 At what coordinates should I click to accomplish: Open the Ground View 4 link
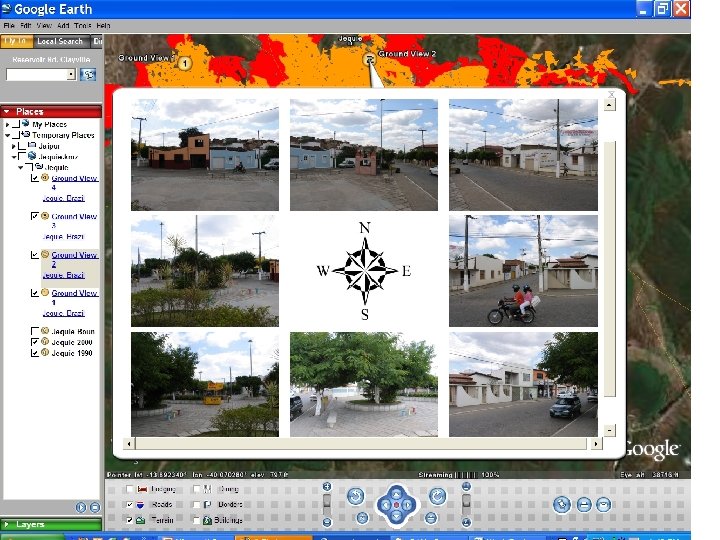point(74,182)
